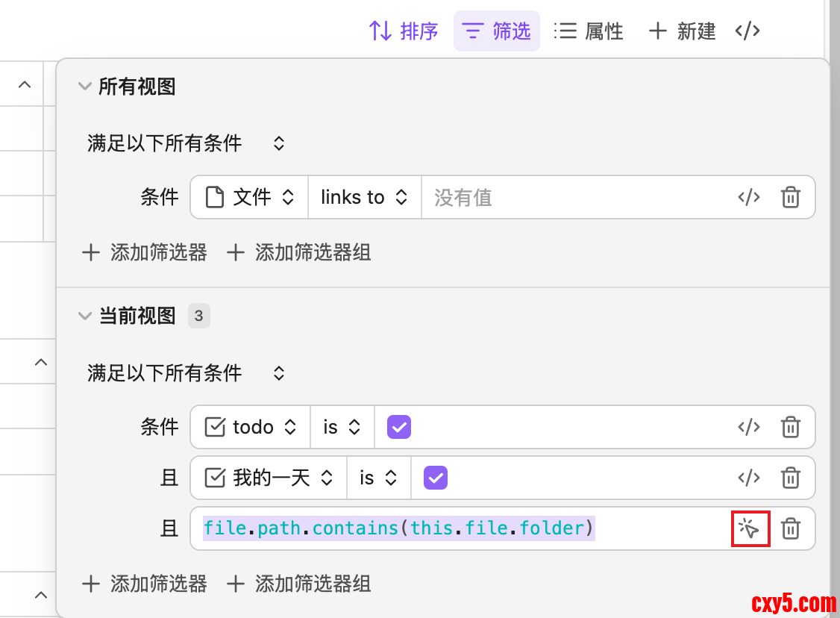Delete the file.path.contains formula filter

click(x=790, y=529)
